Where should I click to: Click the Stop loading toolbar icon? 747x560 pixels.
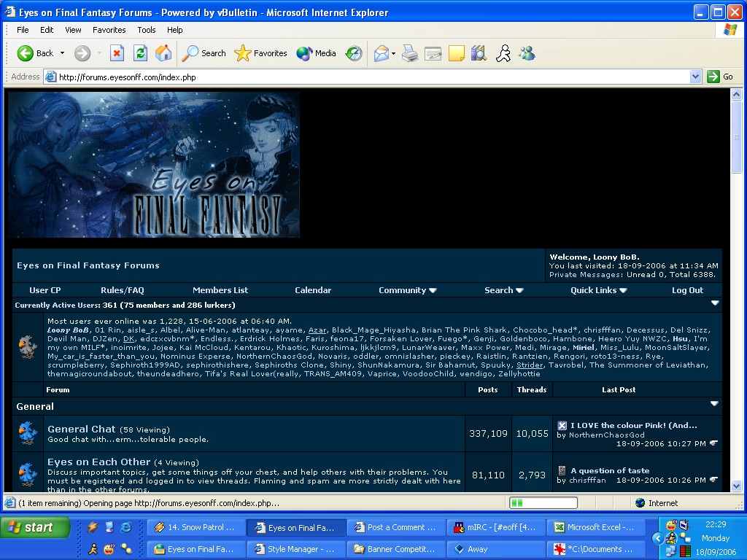pyautogui.click(x=117, y=53)
